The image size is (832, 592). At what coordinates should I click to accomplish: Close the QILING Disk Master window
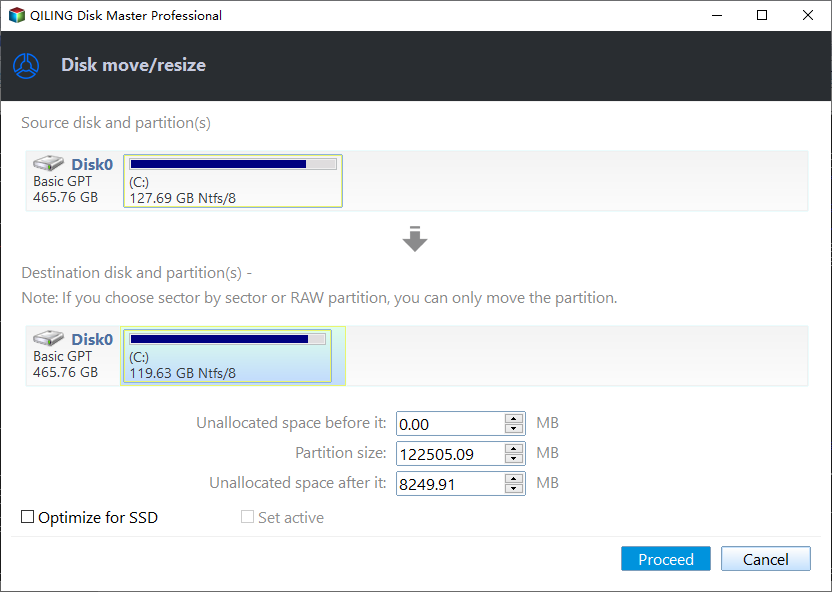(808, 15)
